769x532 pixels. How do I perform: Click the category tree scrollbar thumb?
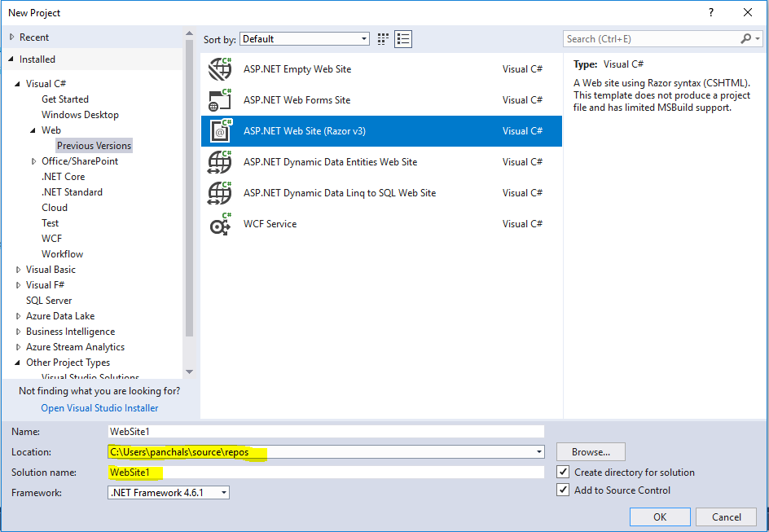click(x=189, y=188)
